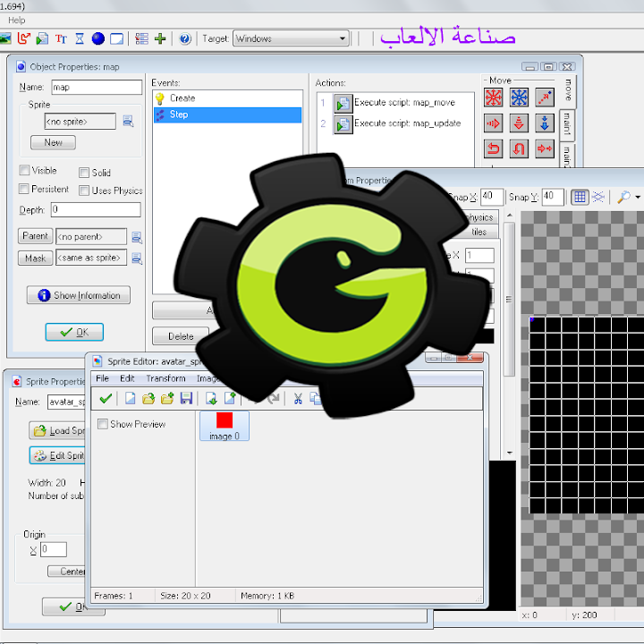This screenshot has width=644, height=644.
Task: Select Execute script: map_update action
Action: point(395,123)
